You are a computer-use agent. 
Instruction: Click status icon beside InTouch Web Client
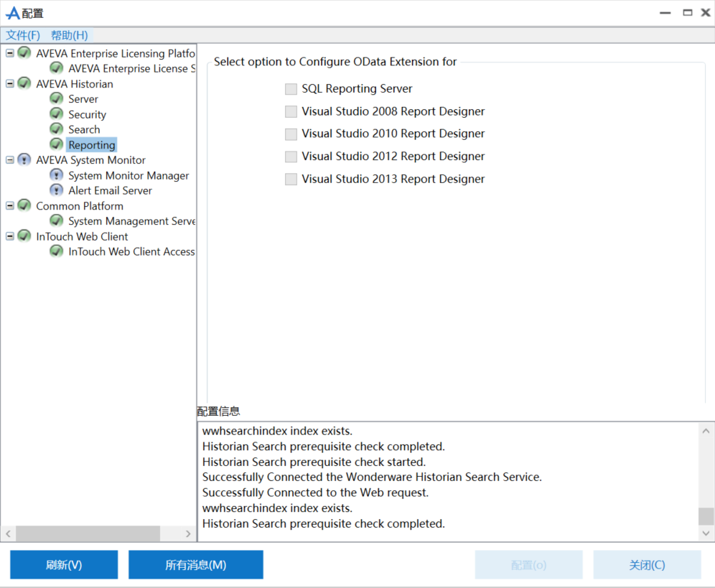(x=24, y=236)
